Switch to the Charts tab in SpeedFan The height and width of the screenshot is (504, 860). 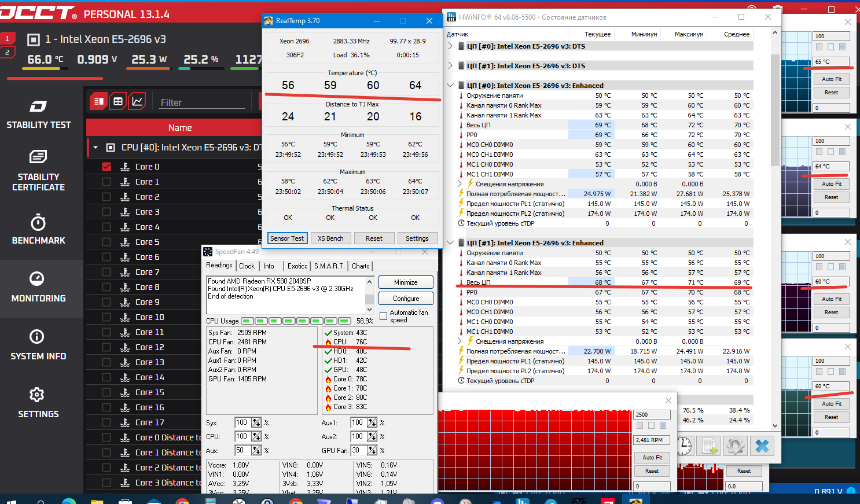coord(361,266)
